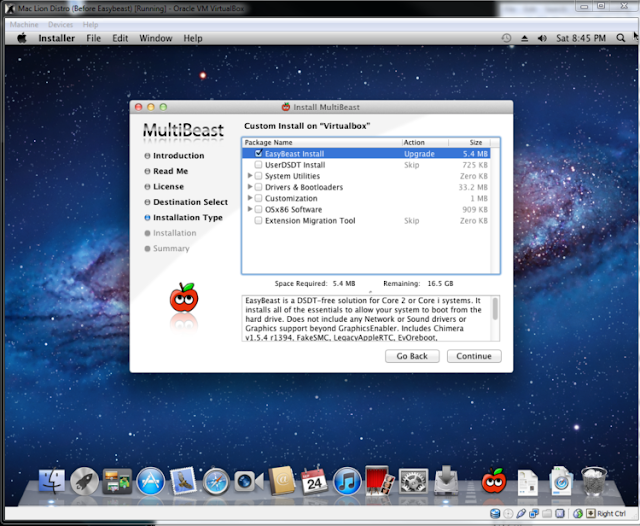This screenshot has height=526, width=640.
Task: Check the OSx86 Software checkbox
Action: (x=258, y=209)
